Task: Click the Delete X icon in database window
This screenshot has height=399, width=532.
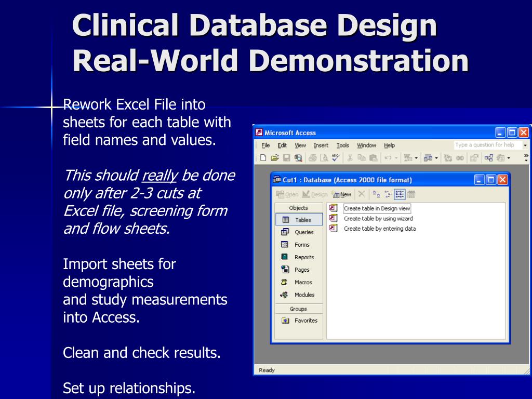Action: [x=362, y=194]
